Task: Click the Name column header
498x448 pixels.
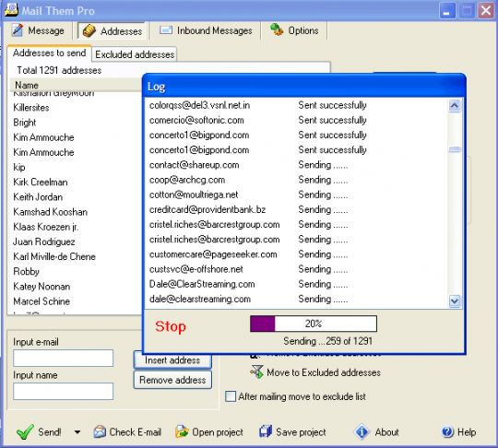Action: click(x=77, y=85)
